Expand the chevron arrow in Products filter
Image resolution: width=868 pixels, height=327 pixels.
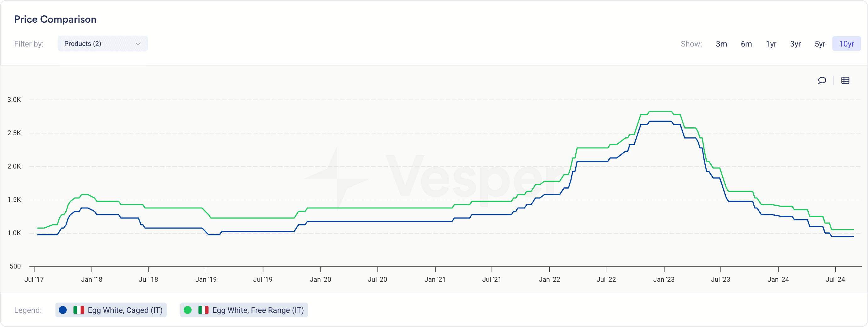coord(138,44)
